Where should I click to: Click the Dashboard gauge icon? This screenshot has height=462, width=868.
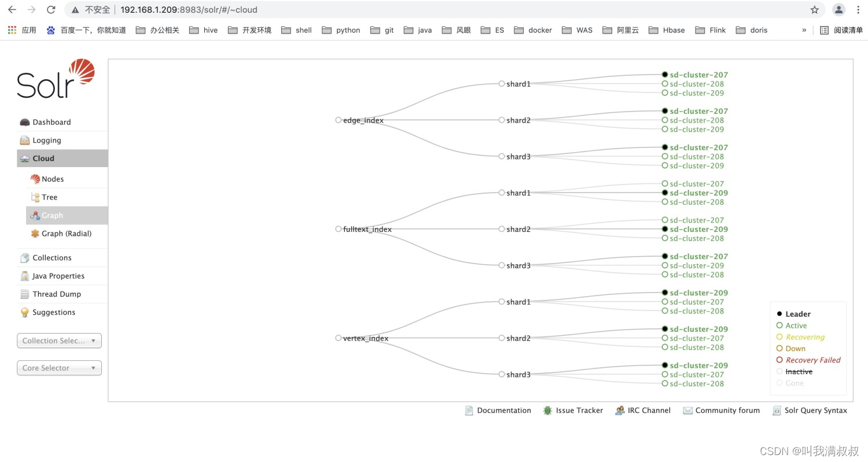pos(24,122)
